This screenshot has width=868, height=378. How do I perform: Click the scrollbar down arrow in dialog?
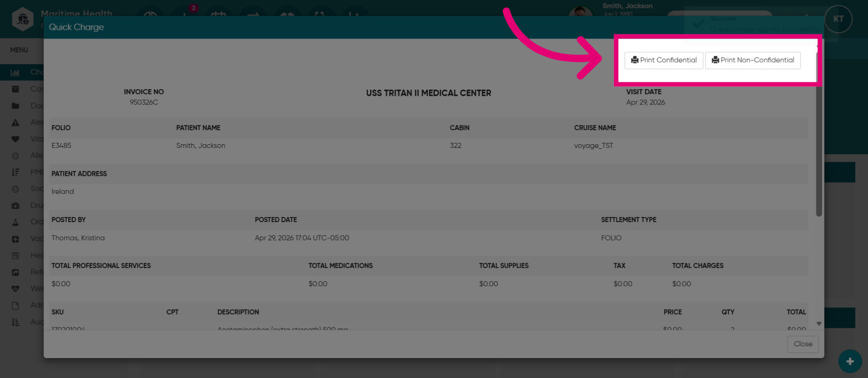pos(819,324)
